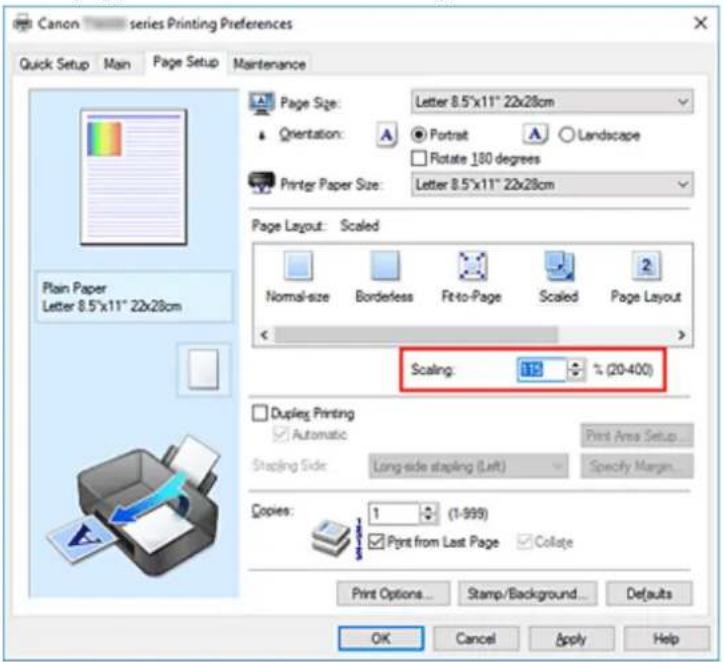Choose the Page Layout icon
Viewport: 723px width, 662px height.
click(646, 266)
